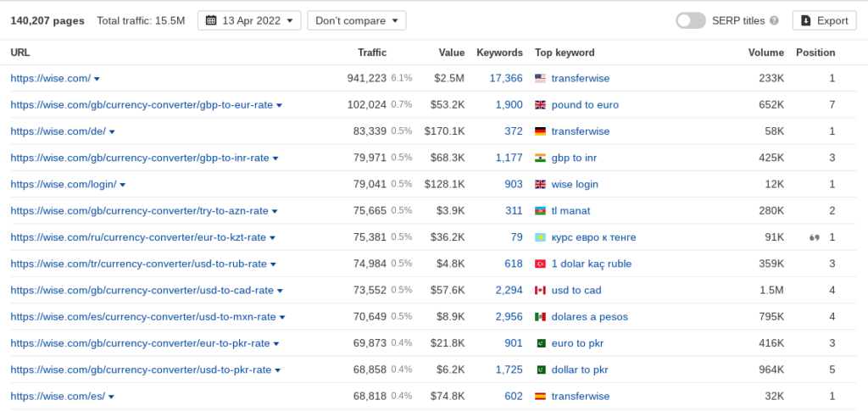This screenshot has width=868, height=411.
Task: Click the Pakistan flag beside dollar to pkr
Action: [540, 370]
